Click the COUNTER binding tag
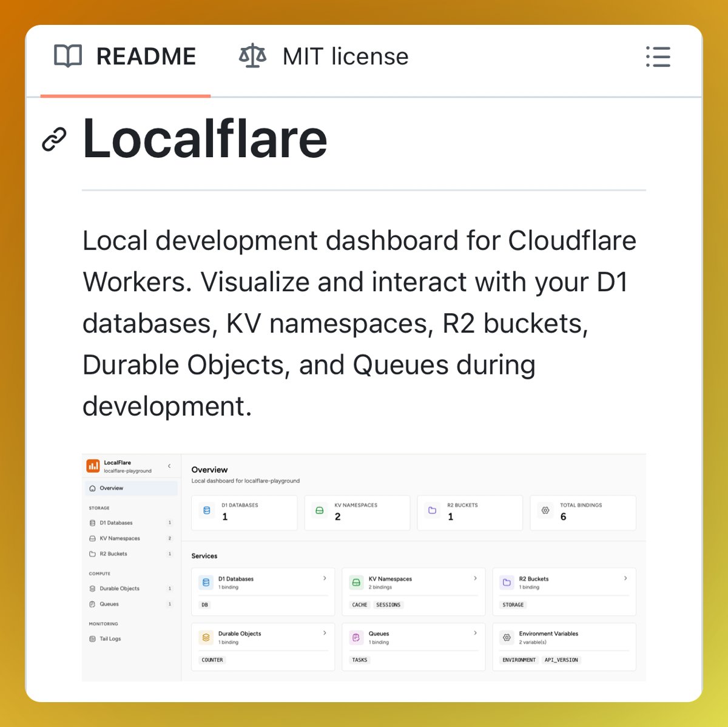The width and height of the screenshot is (728, 727). (212, 660)
